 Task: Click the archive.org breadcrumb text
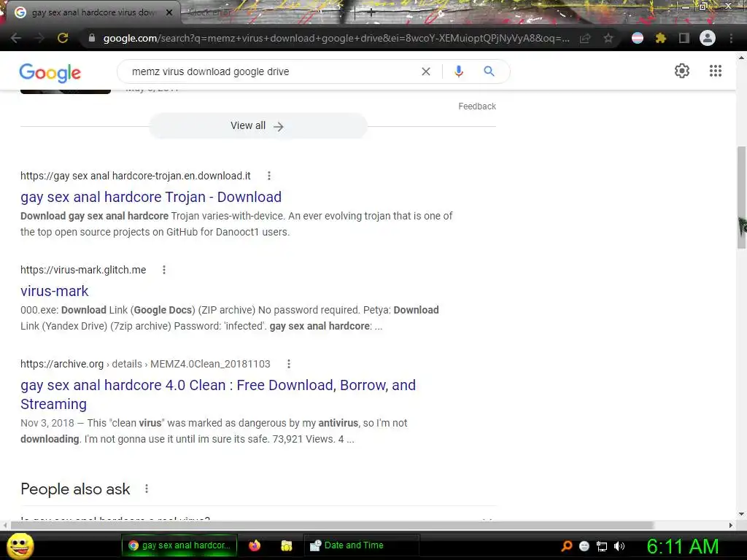coord(145,364)
